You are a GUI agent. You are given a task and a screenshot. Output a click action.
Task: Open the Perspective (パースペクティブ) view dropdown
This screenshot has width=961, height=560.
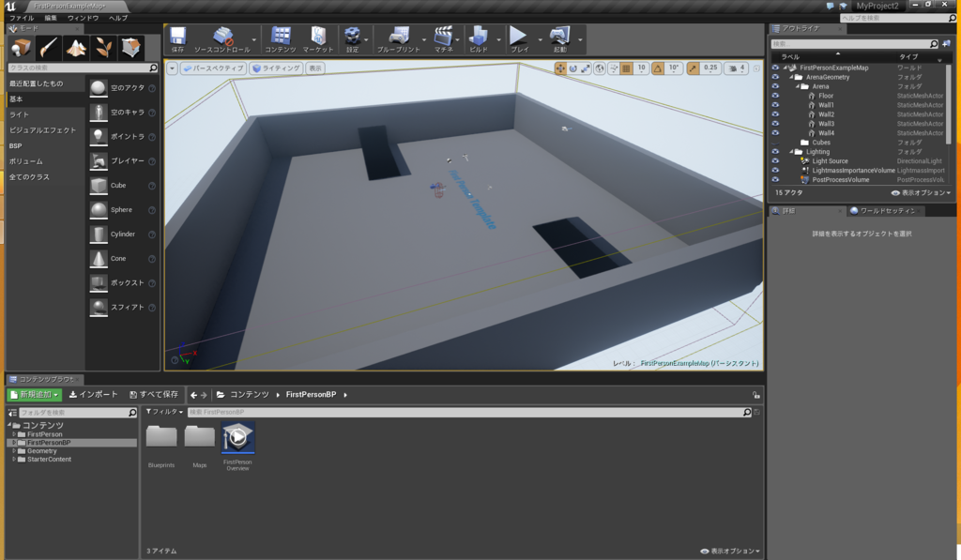[213, 68]
